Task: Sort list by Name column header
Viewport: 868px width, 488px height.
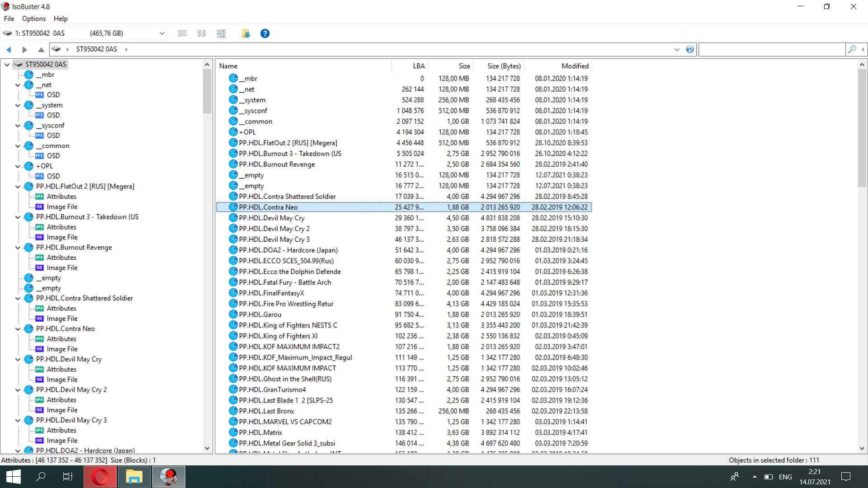Action: [x=304, y=66]
